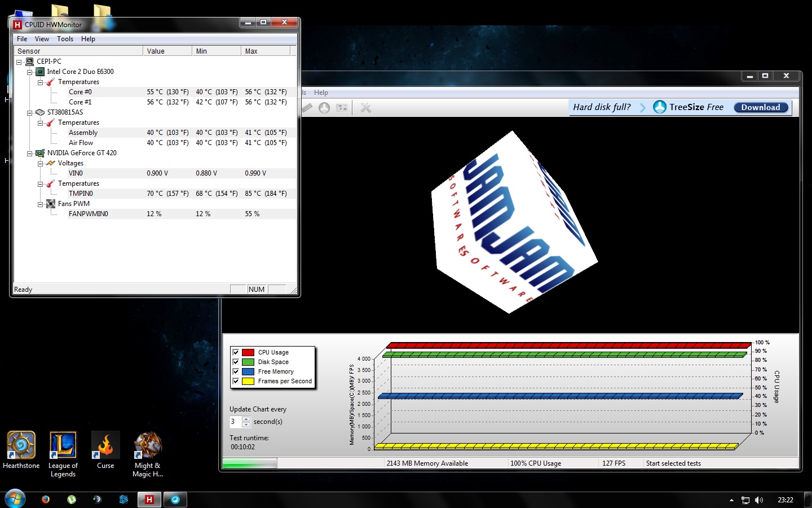Click the greyed pencil icon in HeavyLoad toolbar
Screen dimensions: 812x508
(x=307, y=108)
